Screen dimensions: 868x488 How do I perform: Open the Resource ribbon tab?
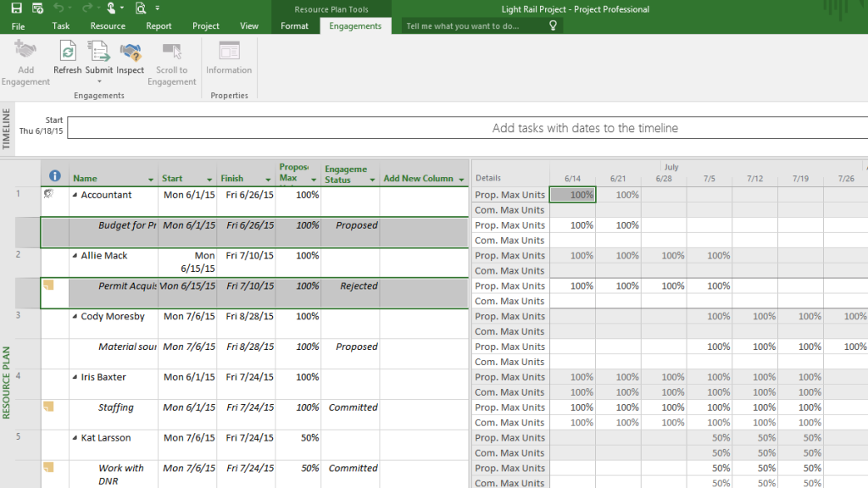(x=108, y=26)
